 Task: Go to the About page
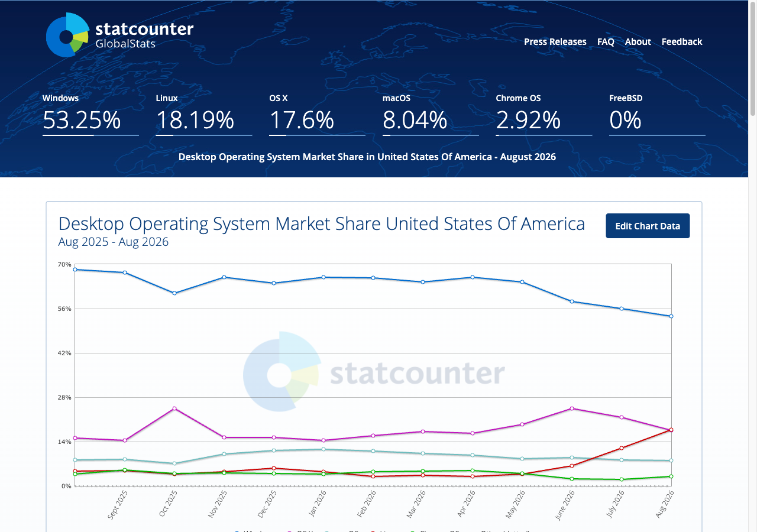(638, 41)
